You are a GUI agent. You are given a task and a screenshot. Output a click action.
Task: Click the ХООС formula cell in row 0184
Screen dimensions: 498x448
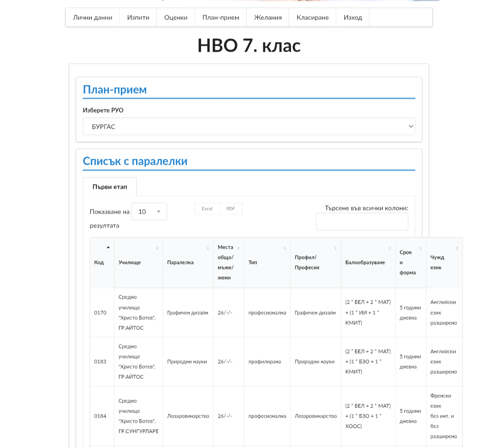point(368,416)
